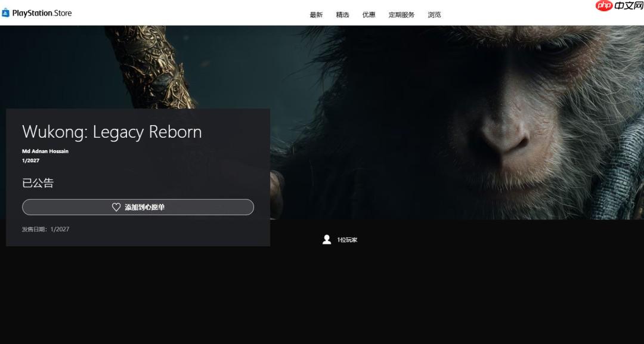644x344 pixels.
Task: Click the heart icon on the wishlist button
Action: (116, 207)
